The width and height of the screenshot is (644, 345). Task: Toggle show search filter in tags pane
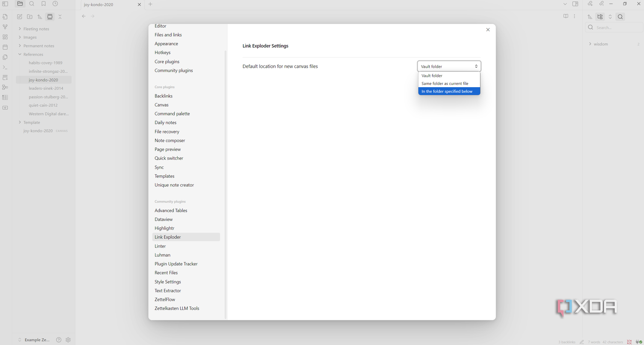(620, 17)
